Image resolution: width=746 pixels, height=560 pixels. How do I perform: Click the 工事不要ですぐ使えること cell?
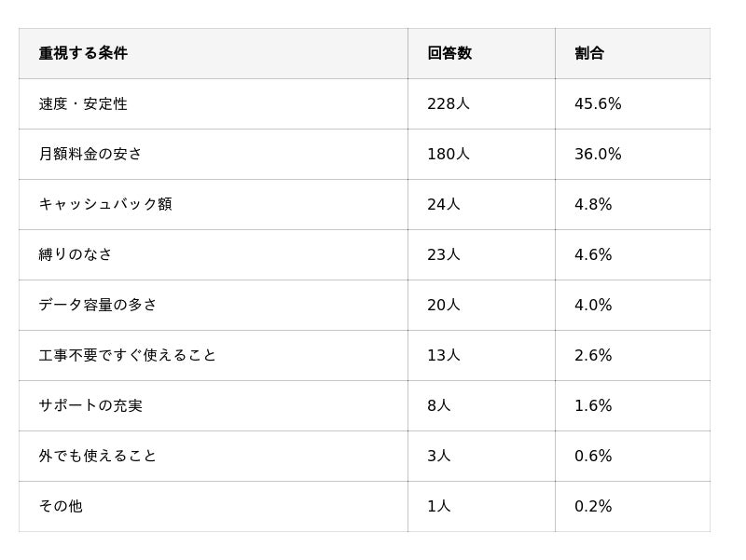point(128,355)
